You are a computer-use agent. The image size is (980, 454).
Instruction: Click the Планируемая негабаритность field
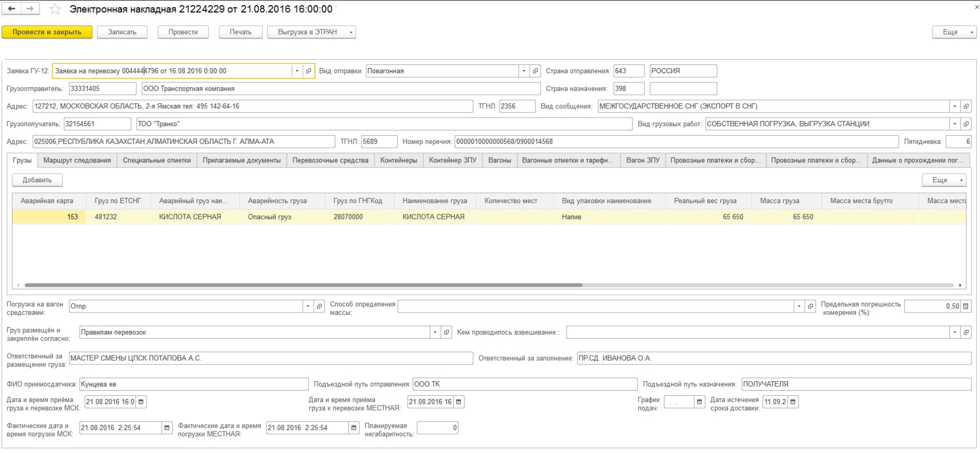point(437,428)
